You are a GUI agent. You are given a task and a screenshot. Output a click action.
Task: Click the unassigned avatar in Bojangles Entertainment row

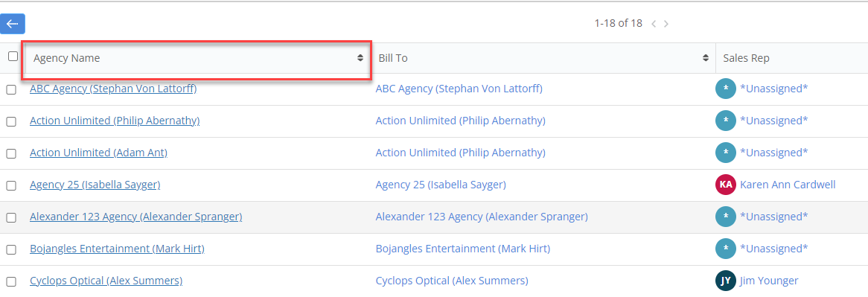(726, 249)
